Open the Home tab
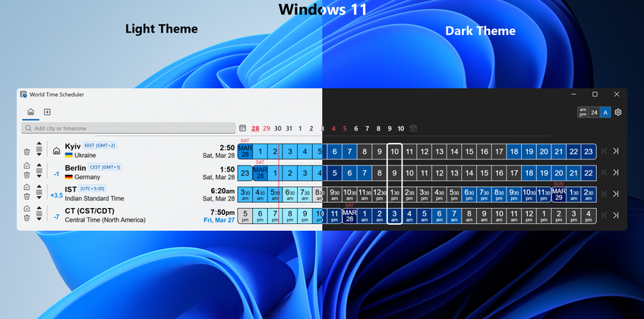 pos(30,112)
